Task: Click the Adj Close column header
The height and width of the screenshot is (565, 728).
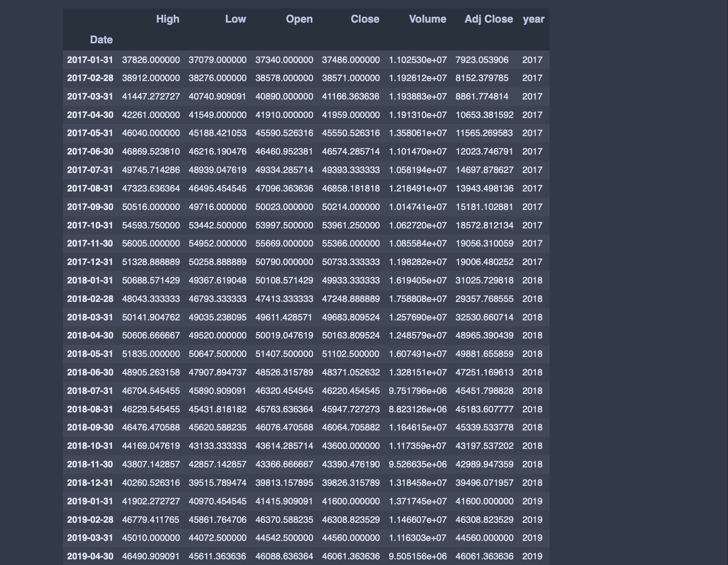Action: pos(488,19)
